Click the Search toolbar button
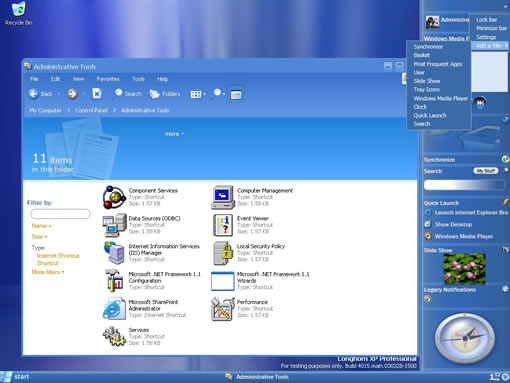 pos(128,94)
